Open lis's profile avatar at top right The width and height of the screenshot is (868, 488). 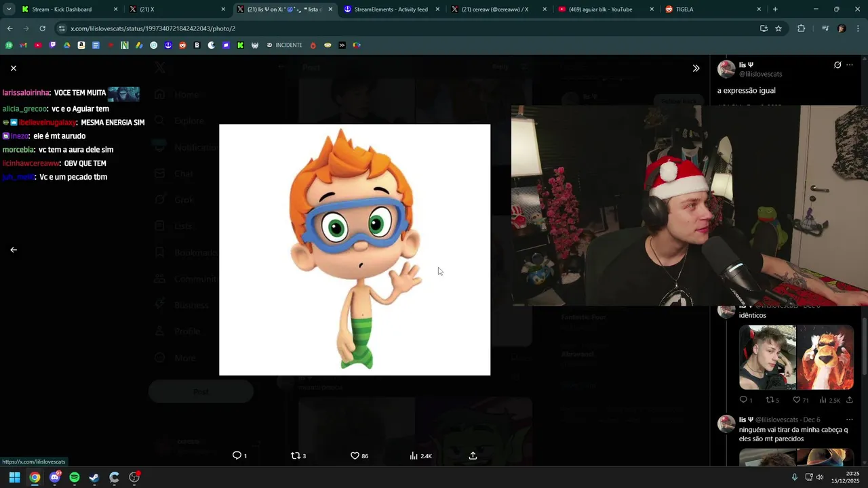tap(726, 69)
